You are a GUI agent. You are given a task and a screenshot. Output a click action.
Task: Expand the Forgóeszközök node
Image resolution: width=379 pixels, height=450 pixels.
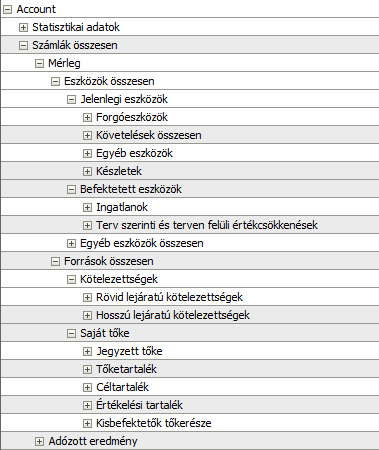pyautogui.click(x=87, y=117)
